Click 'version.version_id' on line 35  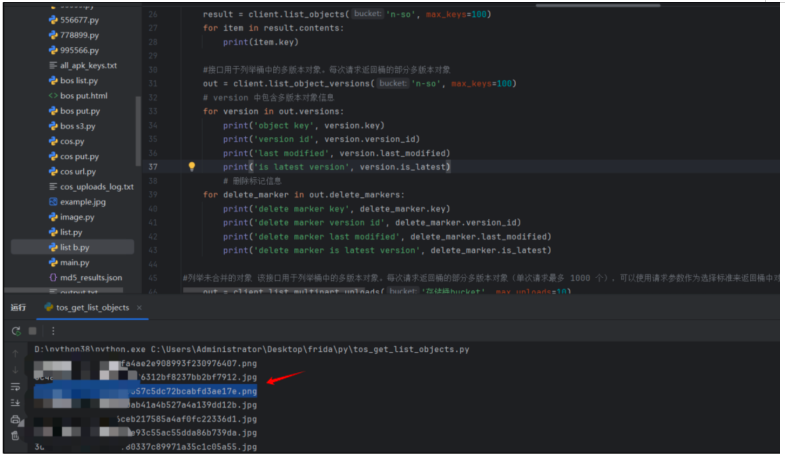[x=369, y=139]
